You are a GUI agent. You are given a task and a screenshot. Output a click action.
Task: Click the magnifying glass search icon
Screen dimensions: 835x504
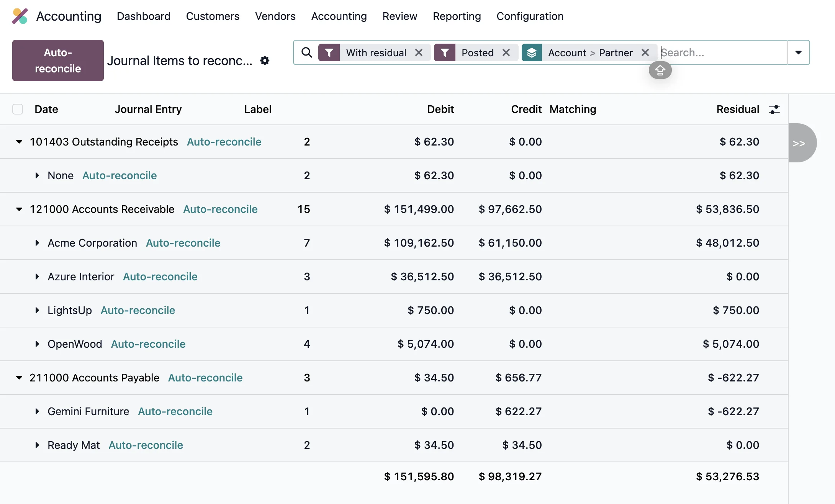click(306, 52)
